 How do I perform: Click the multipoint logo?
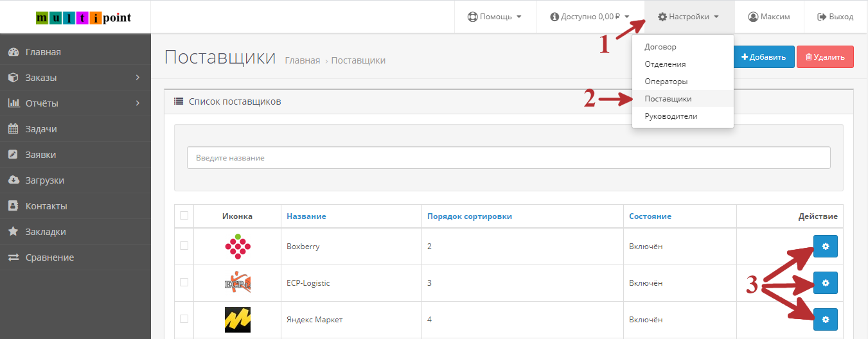[x=84, y=17]
